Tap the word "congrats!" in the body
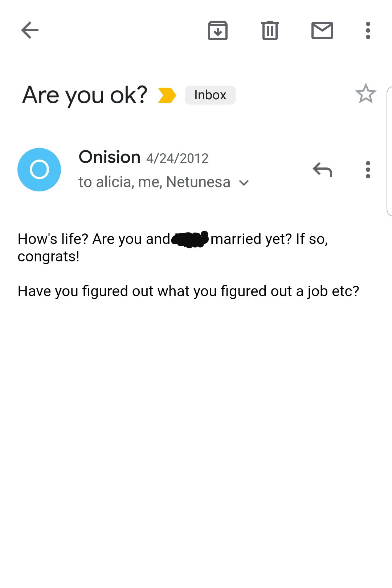The image size is (392, 588). [x=49, y=257]
